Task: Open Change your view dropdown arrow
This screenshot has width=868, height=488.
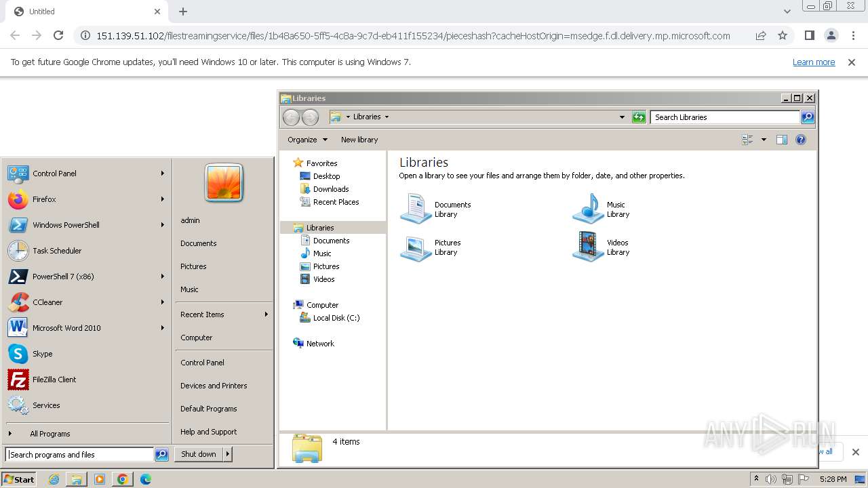Action: [764, 140]
